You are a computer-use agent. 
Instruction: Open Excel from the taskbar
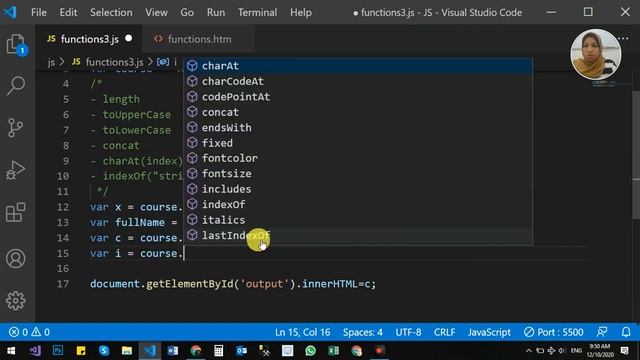pyautogui.click(x=333, y=351)
